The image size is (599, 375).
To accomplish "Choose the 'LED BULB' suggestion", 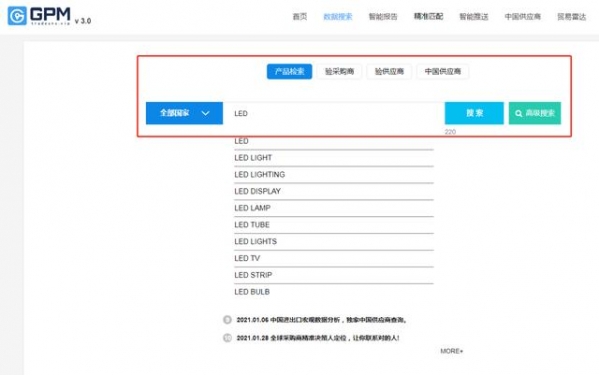I will [334, 292].
